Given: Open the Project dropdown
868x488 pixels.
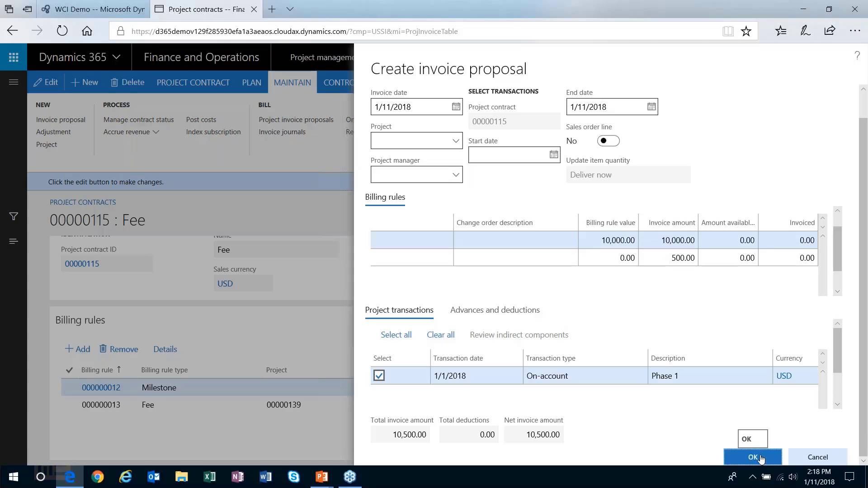Looking at the screenshot, I should click(456, 141).
